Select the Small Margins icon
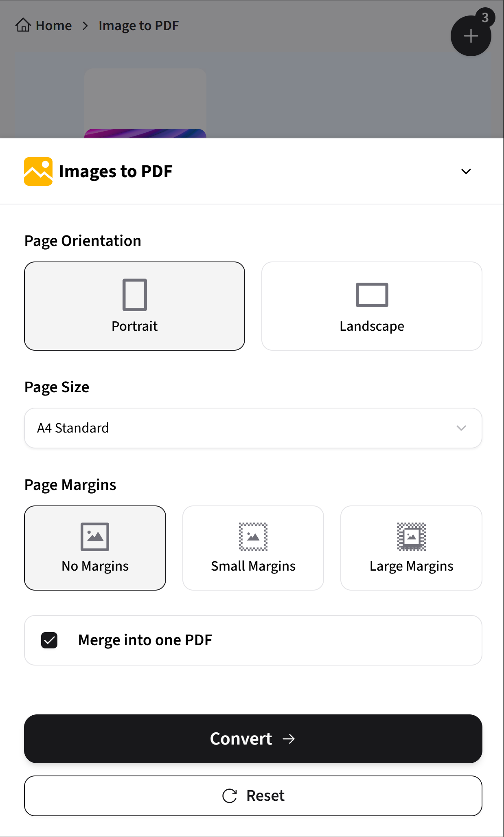The image size is (504, 837). (253, 536)
